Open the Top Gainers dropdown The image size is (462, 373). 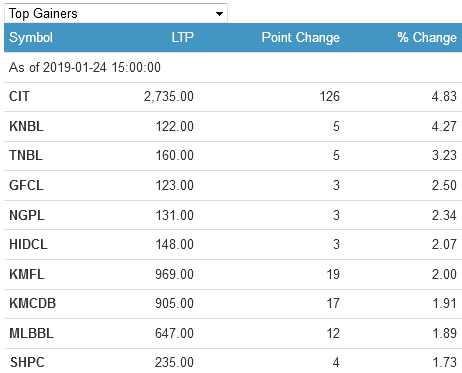(x=116, y=13)
